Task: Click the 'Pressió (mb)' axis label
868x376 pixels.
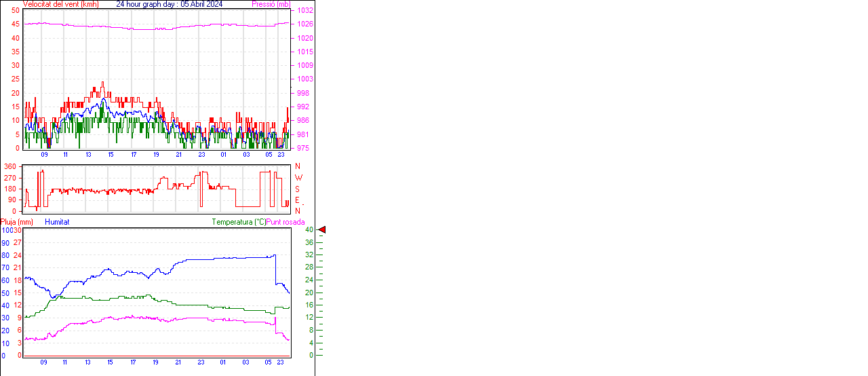Action: click(x=270, y=4)
